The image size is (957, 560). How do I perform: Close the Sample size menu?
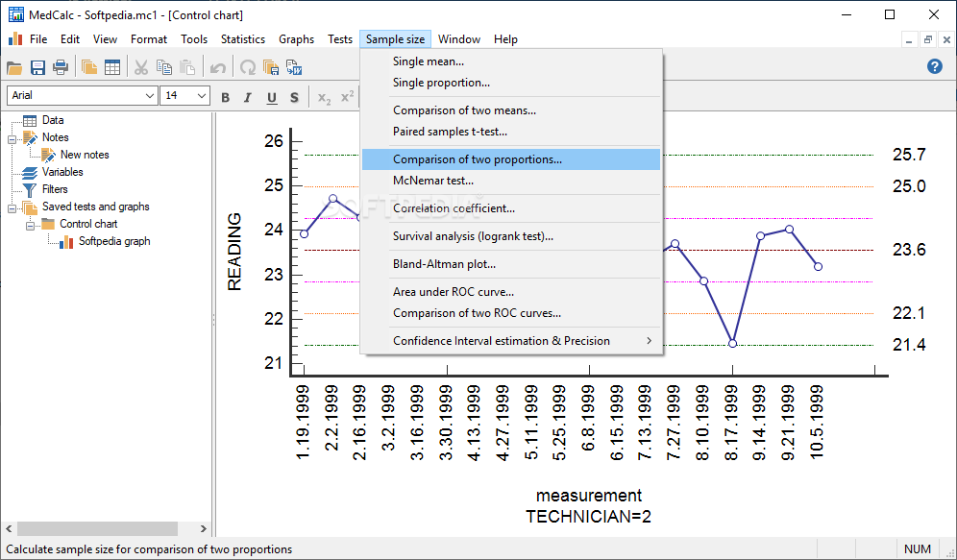[396, 39]
